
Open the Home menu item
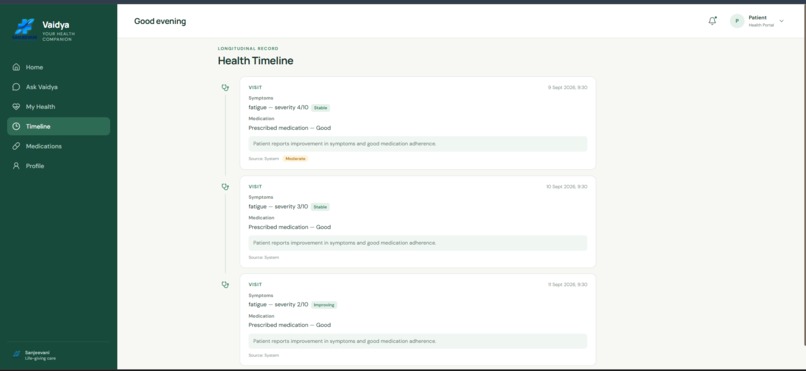58,67
